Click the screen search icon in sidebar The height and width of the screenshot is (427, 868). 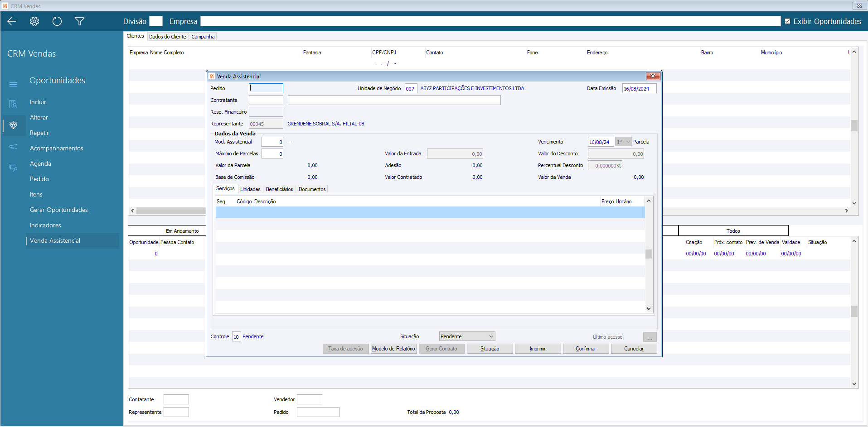point(14,168)
